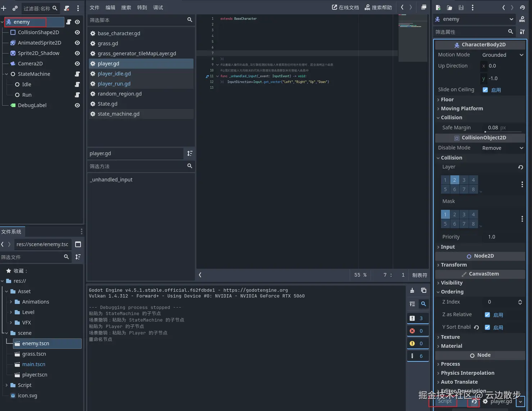Uncheck the Z as Relative option

click(487, 315)
